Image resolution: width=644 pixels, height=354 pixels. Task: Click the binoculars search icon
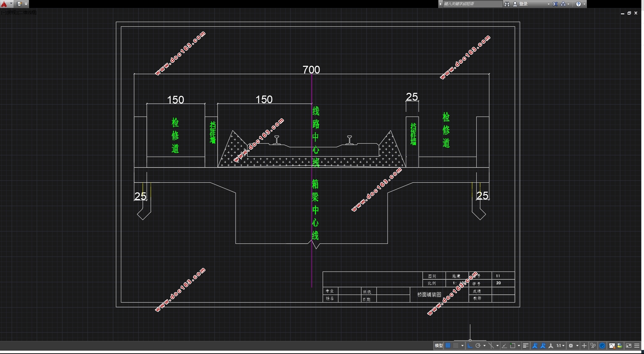pos(507,4)
